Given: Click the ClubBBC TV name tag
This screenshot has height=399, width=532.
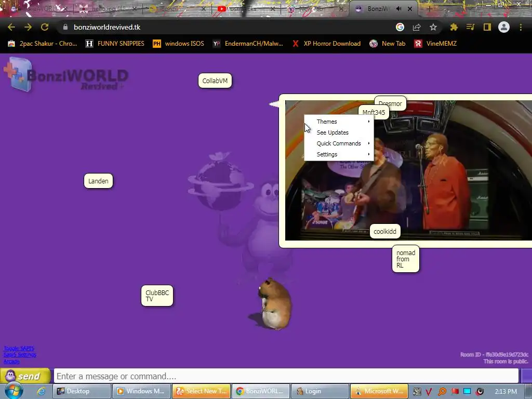Looking at the screenshot, I should point(157,296).
